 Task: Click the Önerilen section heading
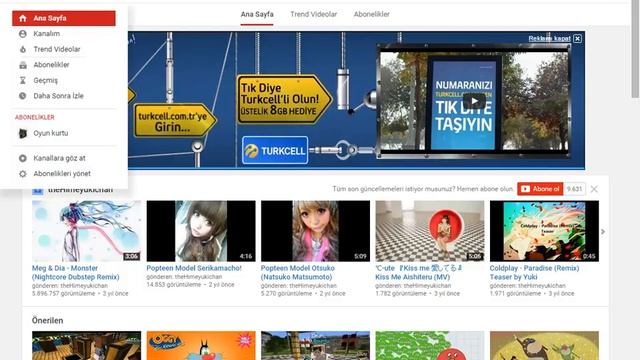pos(47,321)
